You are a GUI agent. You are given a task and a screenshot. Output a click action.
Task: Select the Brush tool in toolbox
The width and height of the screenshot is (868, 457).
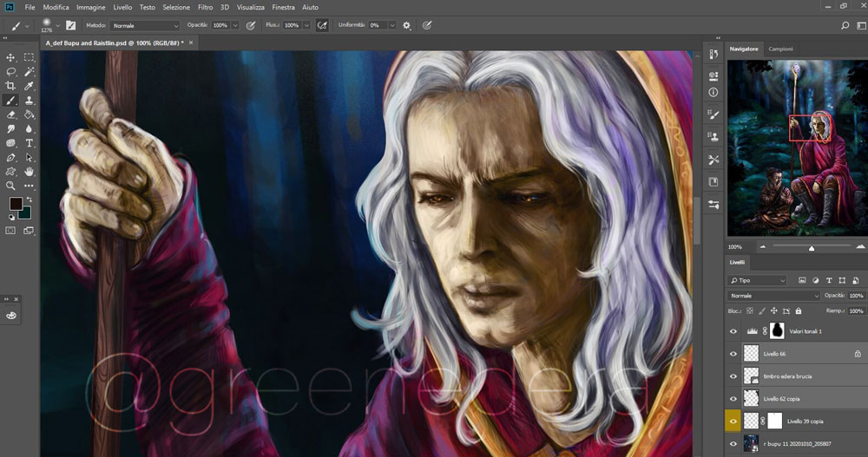point(10,100)
